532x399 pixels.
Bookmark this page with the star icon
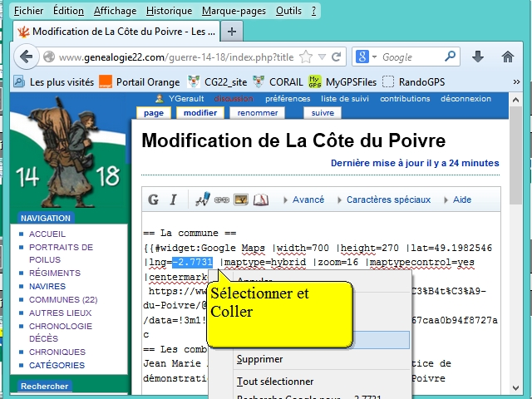tap(306, 57)
